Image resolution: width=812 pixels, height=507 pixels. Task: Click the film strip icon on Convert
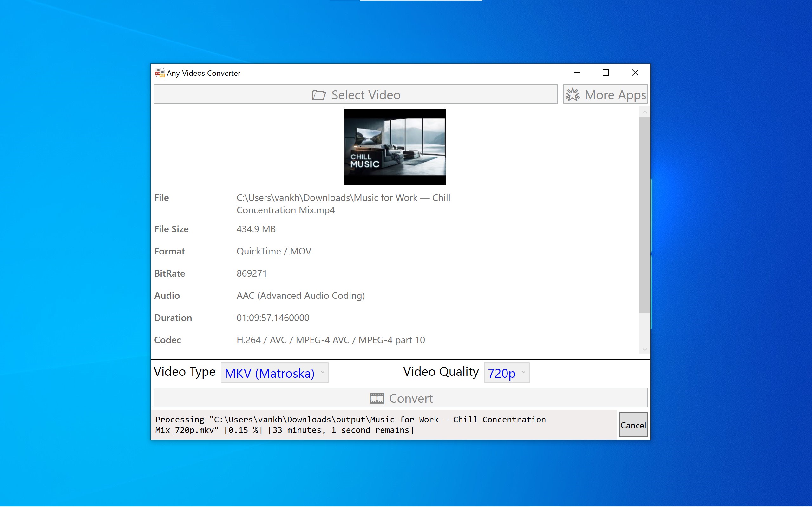(x=377, y=398)
